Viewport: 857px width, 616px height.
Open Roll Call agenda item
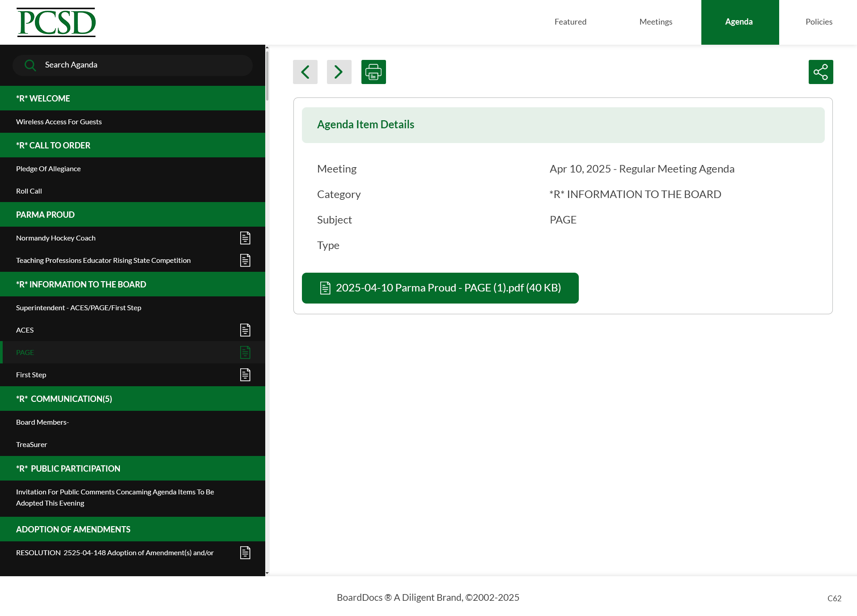(29, 191)
